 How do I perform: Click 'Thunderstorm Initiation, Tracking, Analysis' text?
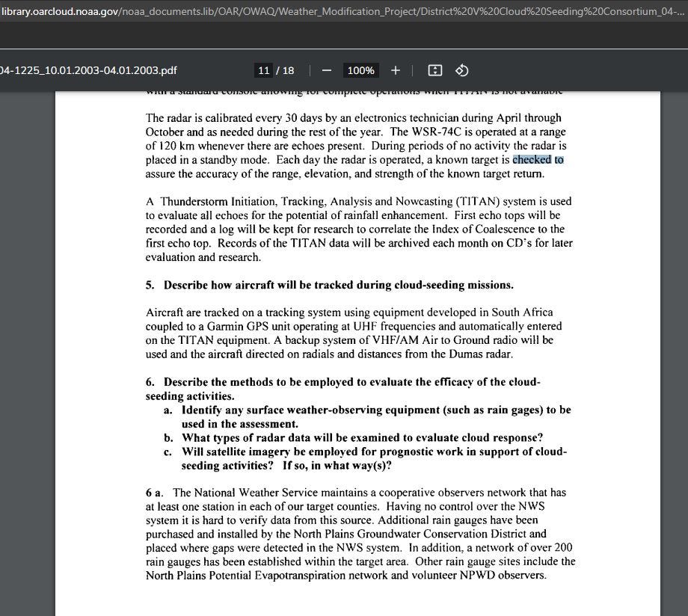click(x=266, y=201)
